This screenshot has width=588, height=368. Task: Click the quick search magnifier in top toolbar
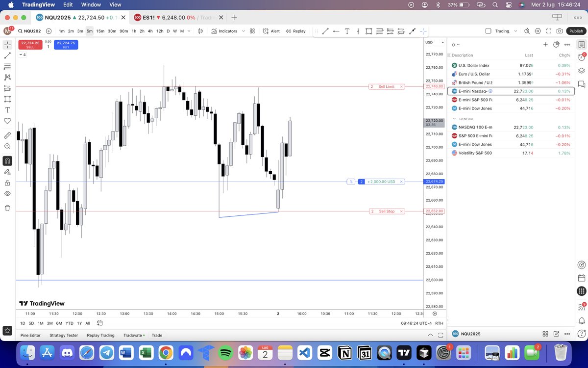pyautogui.click(x=527, y=31)
